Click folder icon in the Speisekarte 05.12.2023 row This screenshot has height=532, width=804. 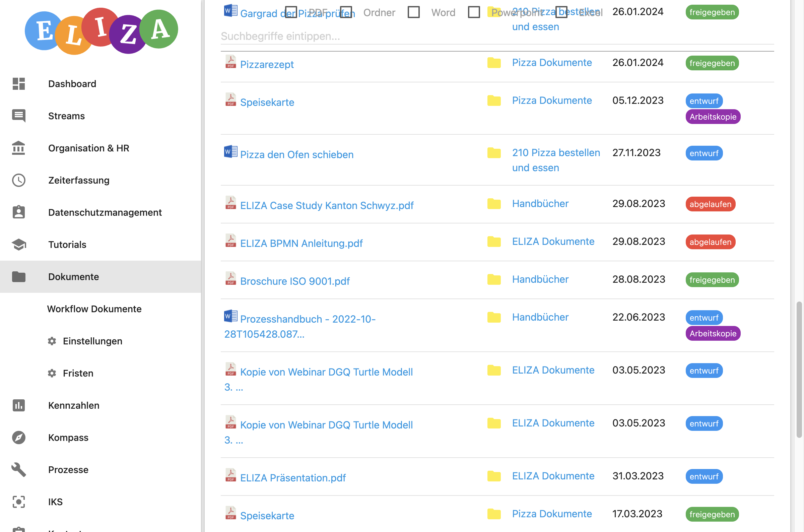click(494, 101)
